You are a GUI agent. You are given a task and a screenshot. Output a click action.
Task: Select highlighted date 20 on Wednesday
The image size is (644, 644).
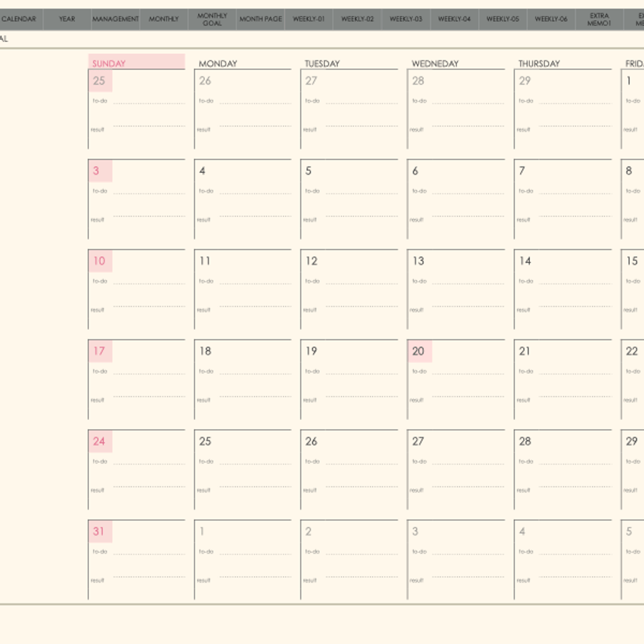(419, 351)
